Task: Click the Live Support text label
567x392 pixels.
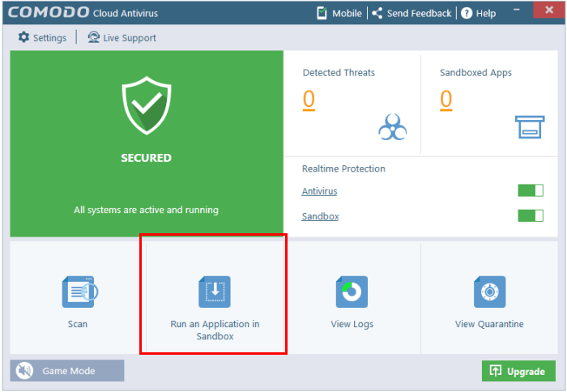Action: 130,37
